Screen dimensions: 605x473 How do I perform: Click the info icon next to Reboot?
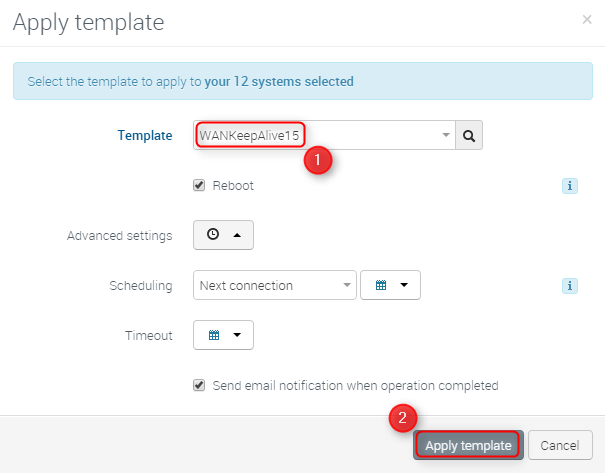pos(570,186)
